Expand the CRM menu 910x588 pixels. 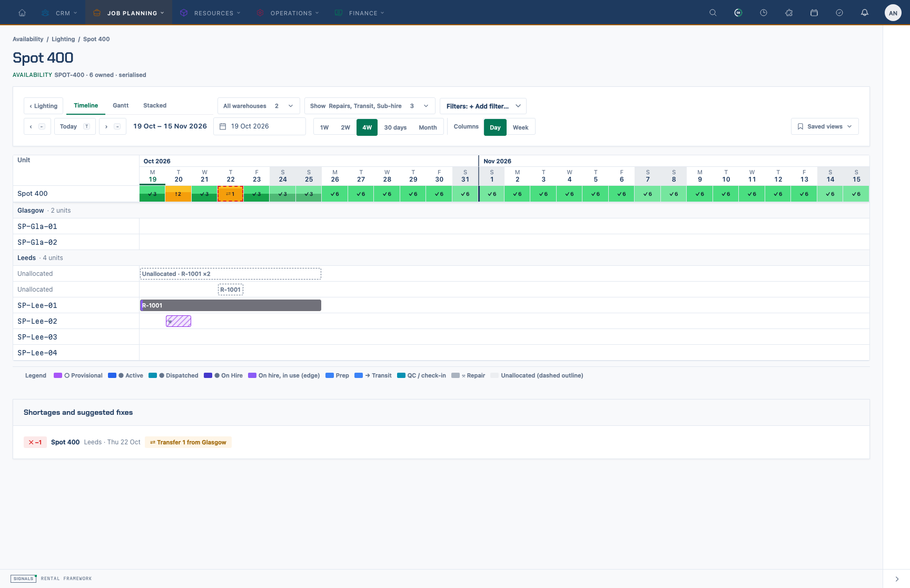(x=60, y=13)
